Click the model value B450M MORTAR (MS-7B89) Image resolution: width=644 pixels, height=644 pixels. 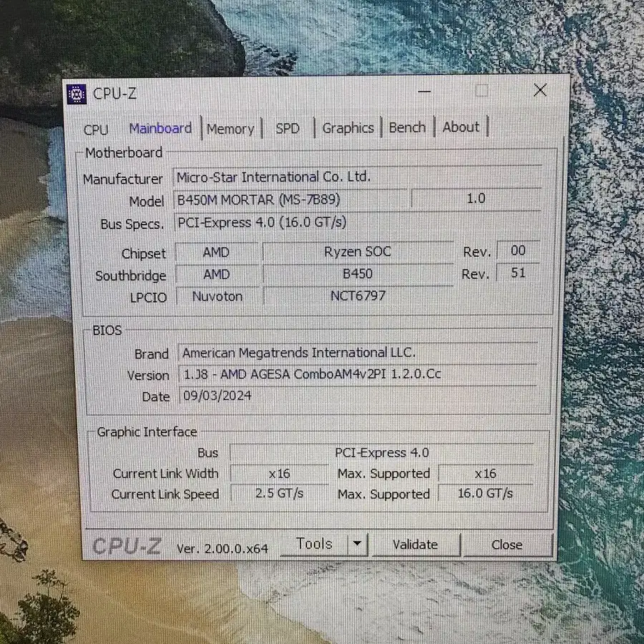point(291,200)
